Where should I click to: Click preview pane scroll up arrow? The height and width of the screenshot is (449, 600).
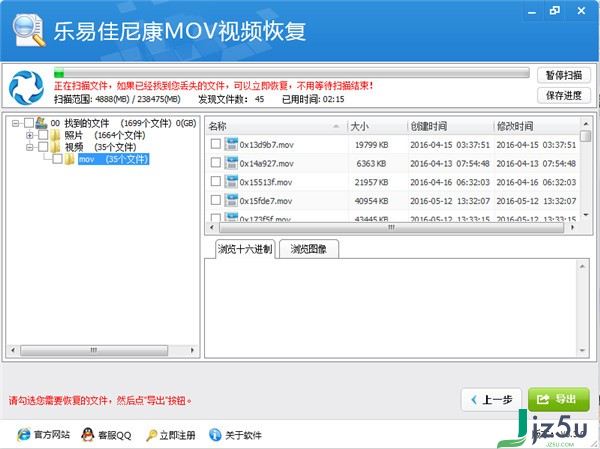pos(582,266)
